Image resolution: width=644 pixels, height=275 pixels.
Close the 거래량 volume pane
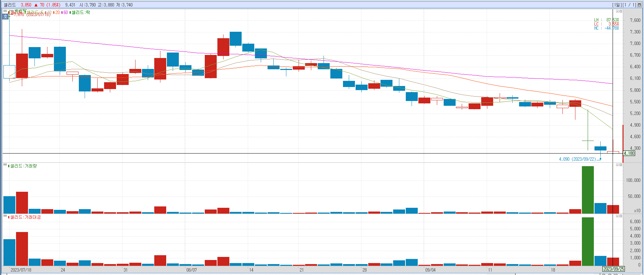[x=621, y=165]
